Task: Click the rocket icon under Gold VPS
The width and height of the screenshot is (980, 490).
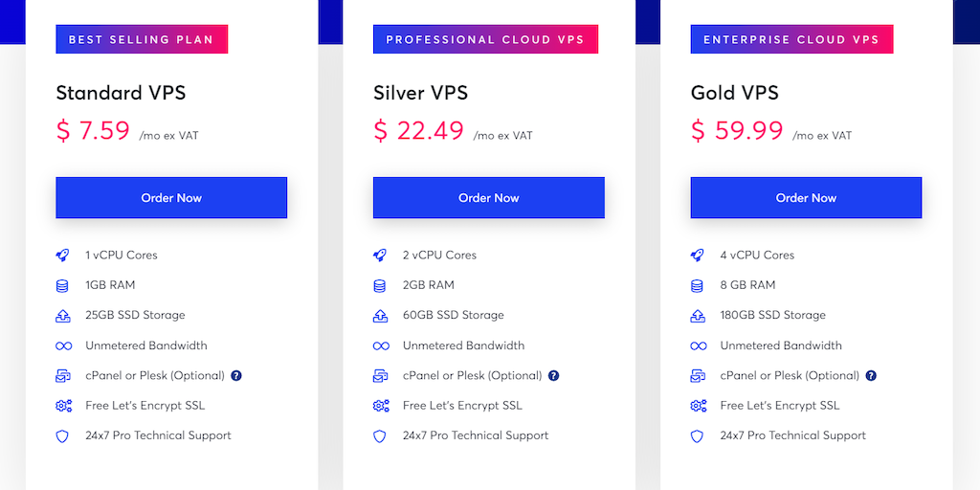Action: 699,256
